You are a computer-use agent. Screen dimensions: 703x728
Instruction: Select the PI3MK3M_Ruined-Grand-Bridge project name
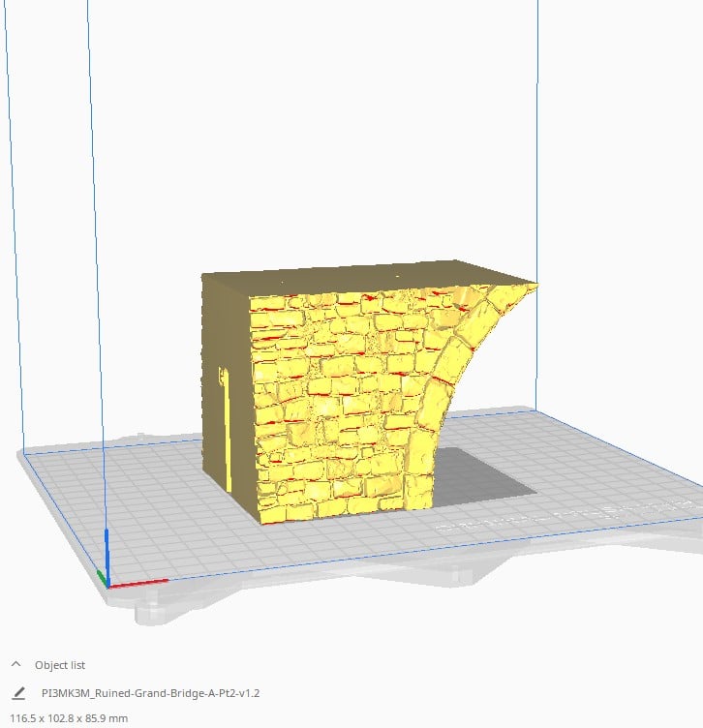click(150, 693)
